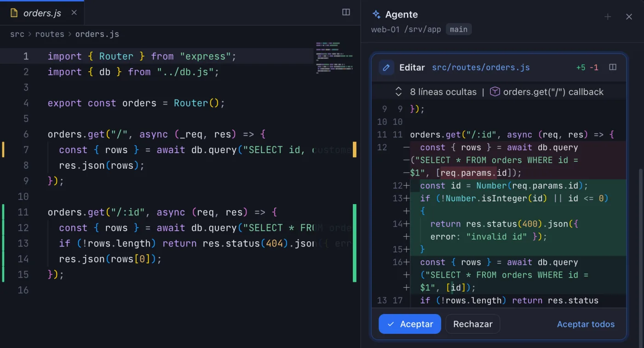Click the Editar label in diff header
Screen dimensions: 644x348
pos(412,68)
